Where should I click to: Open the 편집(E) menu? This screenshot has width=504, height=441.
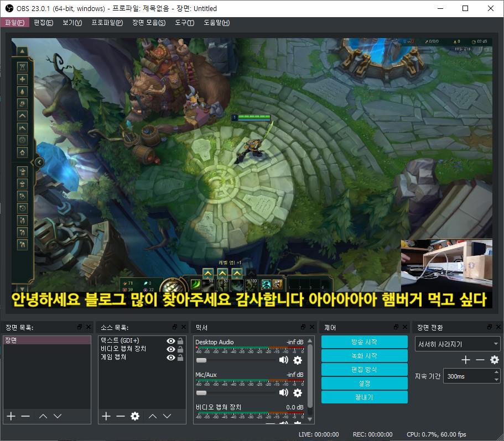[43, 23]
